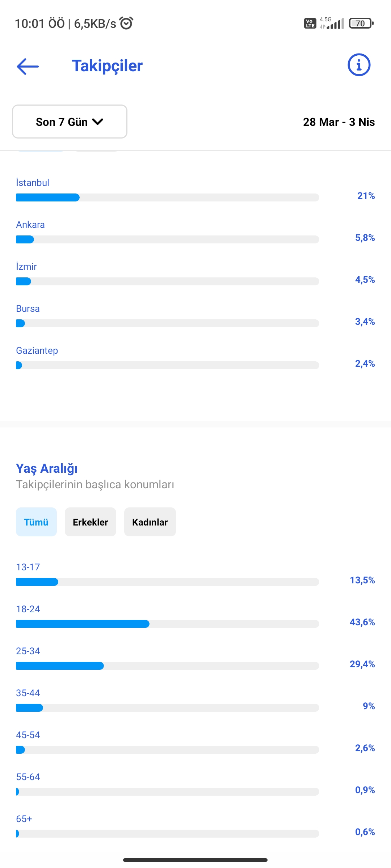
Task: Tap the 43,6% percentage value
Action: click(x=362, y=622)
